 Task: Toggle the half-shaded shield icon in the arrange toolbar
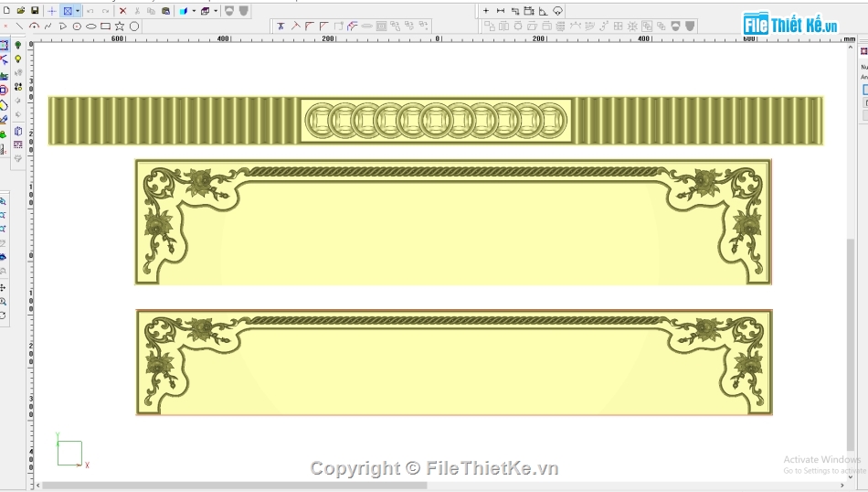(x=675, y=26)
